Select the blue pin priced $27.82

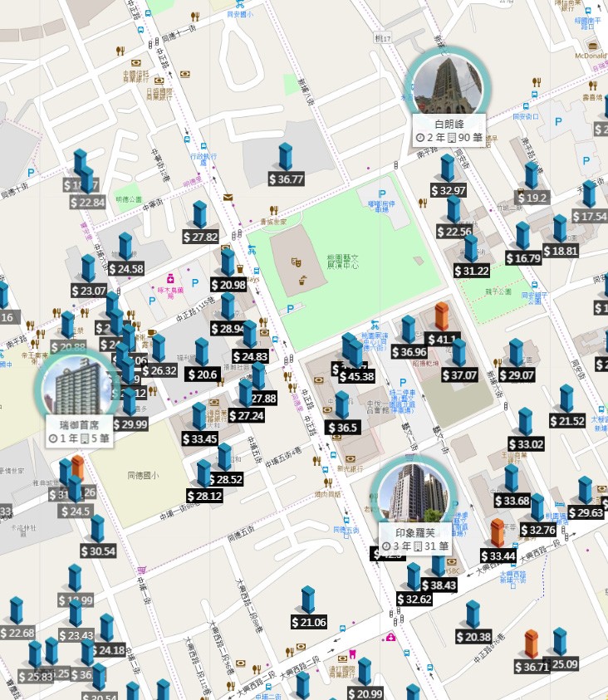pos(200,214)
